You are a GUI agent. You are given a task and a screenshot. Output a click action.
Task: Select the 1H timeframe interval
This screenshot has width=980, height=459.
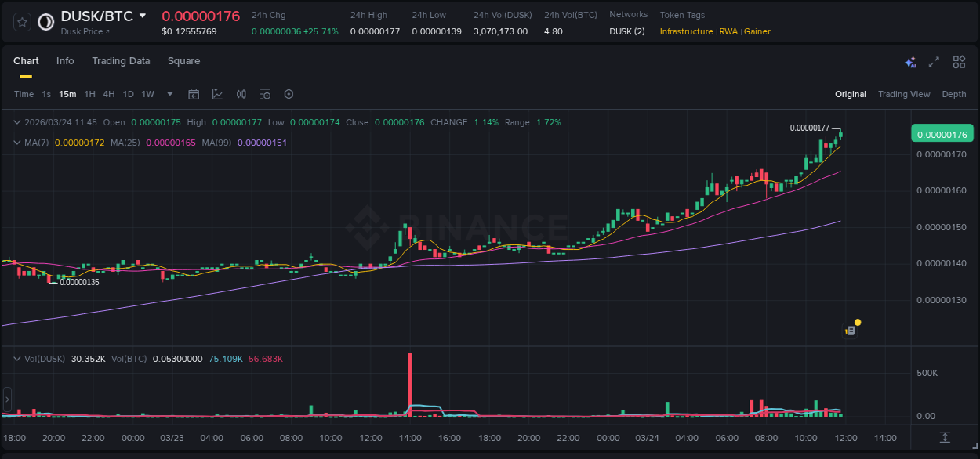(89, 94)
